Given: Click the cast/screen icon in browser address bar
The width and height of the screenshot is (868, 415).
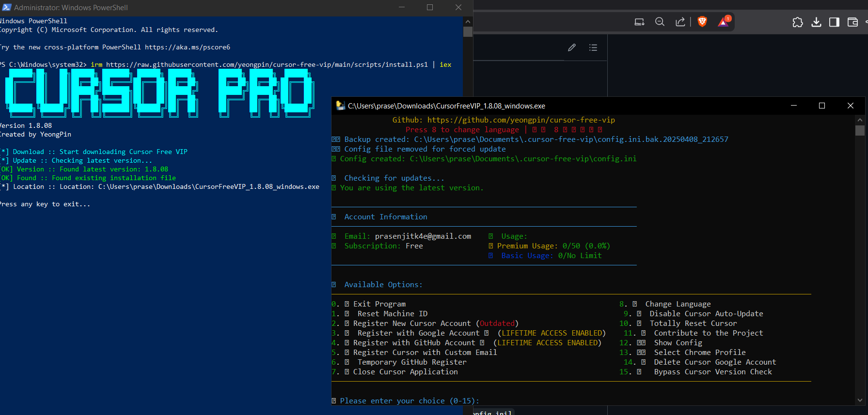Looking at the screenshot, I should pyautogui.click(x=640, y=22).
